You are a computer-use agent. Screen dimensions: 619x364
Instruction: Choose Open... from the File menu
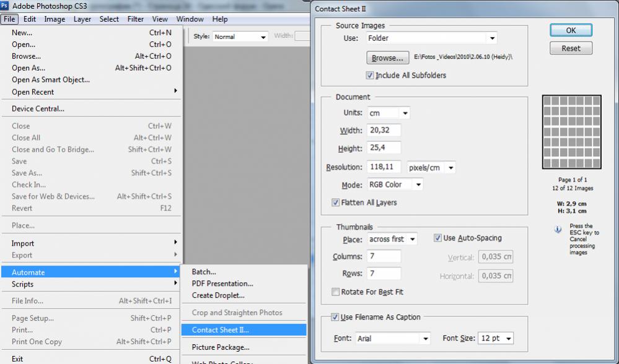click(91, 45)
